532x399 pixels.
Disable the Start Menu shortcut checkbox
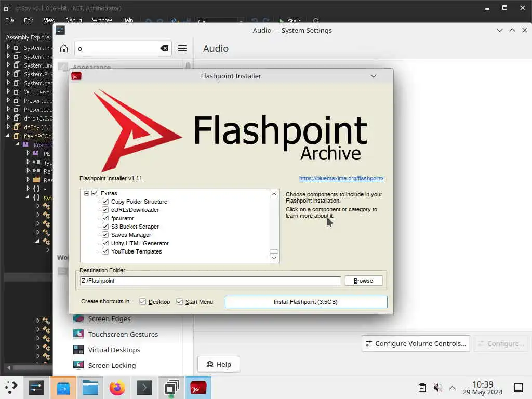click(179, 302)
